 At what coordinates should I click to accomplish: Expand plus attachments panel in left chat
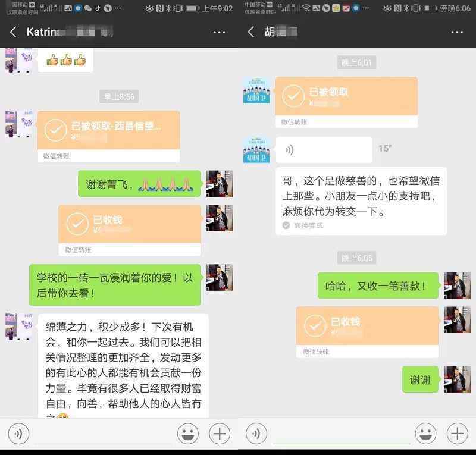tap(220, 434)
